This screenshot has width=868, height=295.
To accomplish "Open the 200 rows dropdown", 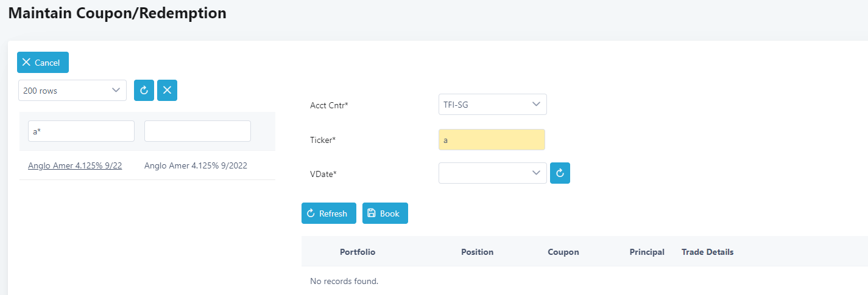I will point(72,90).
